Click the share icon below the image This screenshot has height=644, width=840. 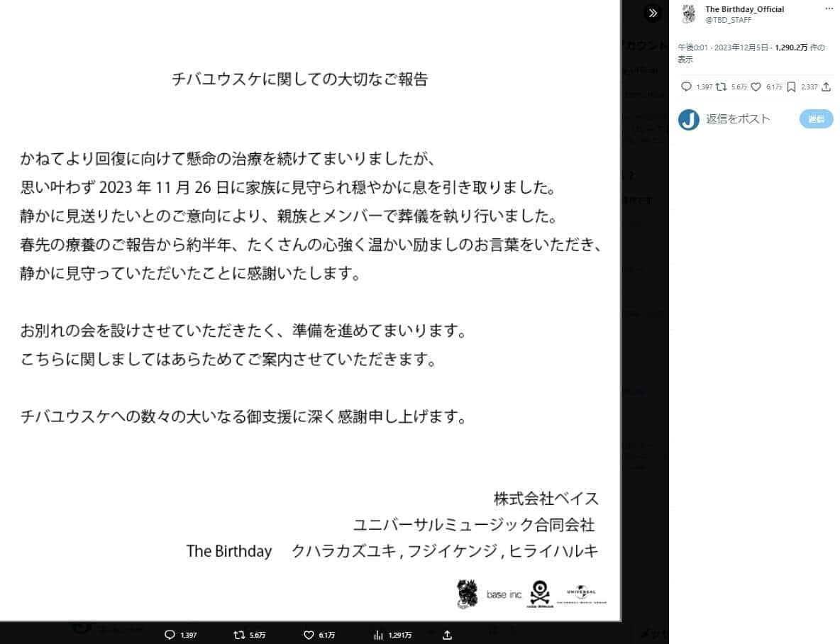pyautogui.click(x=447, y=635)
